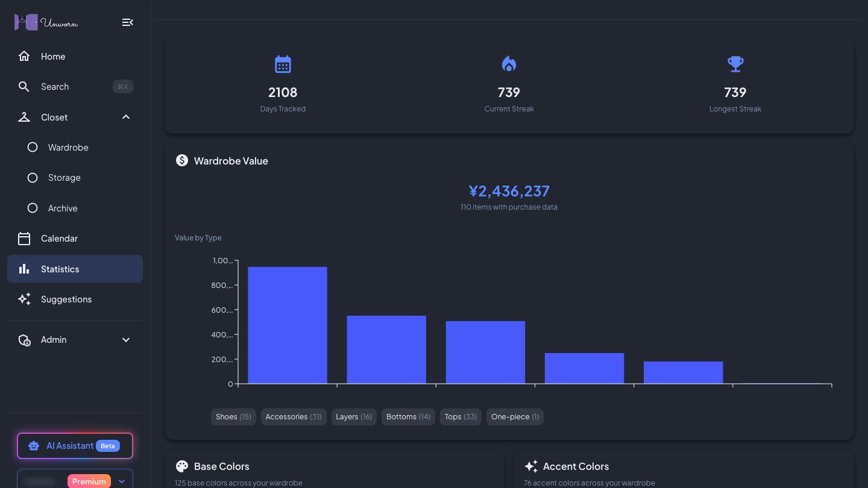
Task: Collapse the Closet section chevron
Action: pos(126,117)
